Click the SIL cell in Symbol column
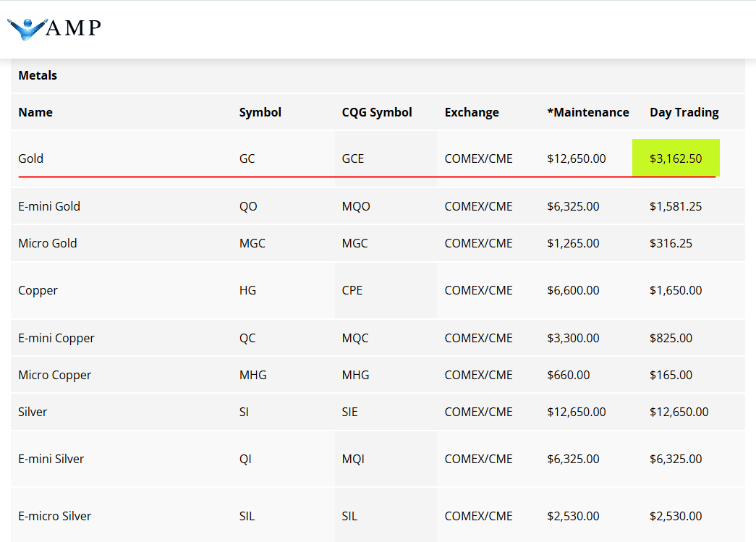 tap(247, 517)
